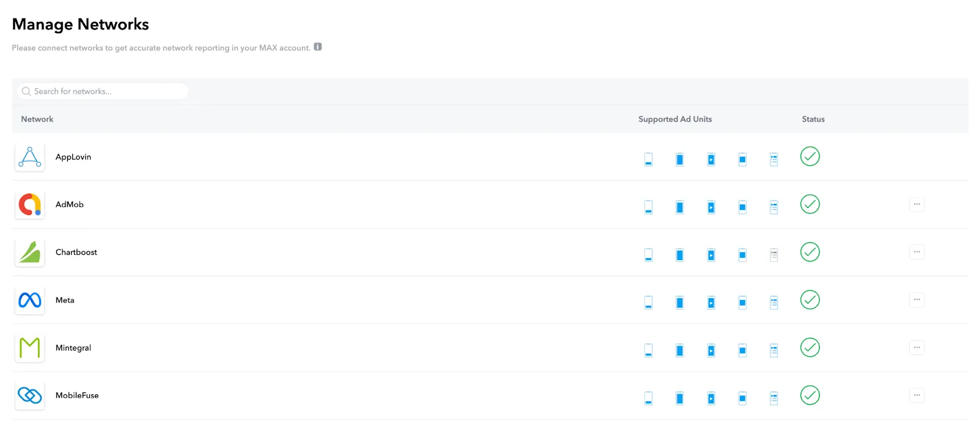Focus the Search for networks field
980x423 pixels.
[x=103, y=91]
